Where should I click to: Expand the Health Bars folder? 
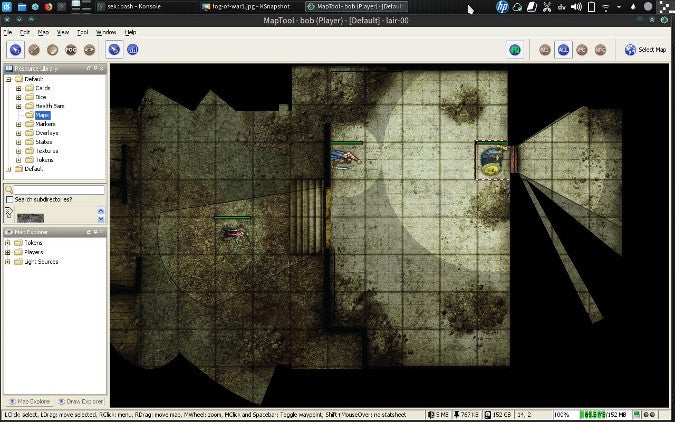[x=18, y=106]
